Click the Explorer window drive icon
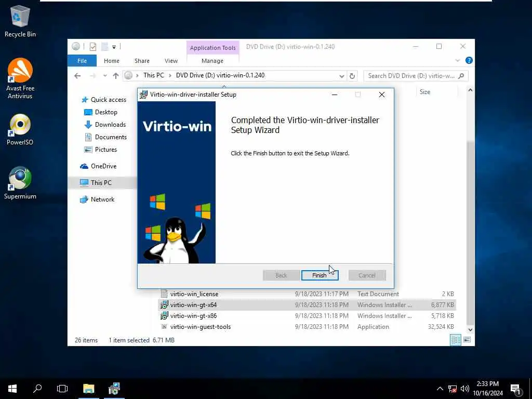This screenshot has width=532, height=399. 76,46
